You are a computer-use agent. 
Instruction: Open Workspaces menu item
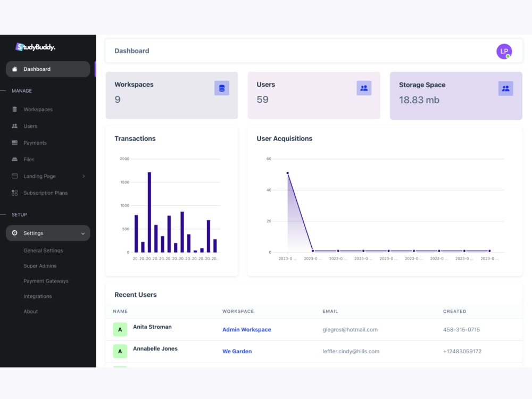pos(38,109)
